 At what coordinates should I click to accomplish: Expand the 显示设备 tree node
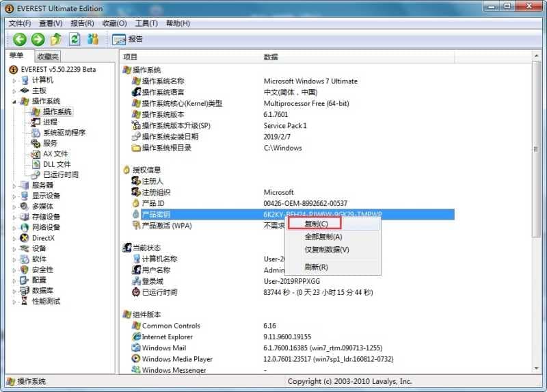(14, 196)
